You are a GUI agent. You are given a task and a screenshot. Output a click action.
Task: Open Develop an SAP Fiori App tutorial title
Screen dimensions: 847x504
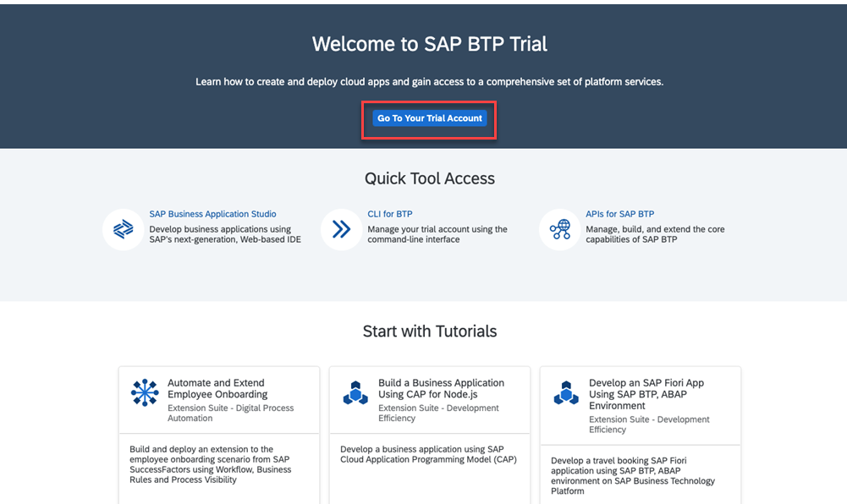(646, 394)
